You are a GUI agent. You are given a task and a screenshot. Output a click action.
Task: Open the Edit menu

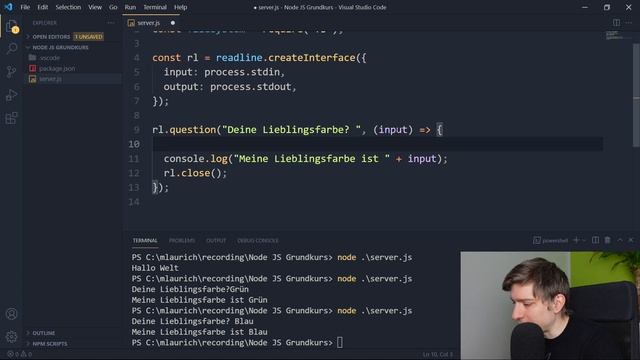pyautogui.click(x=42, y=7)
